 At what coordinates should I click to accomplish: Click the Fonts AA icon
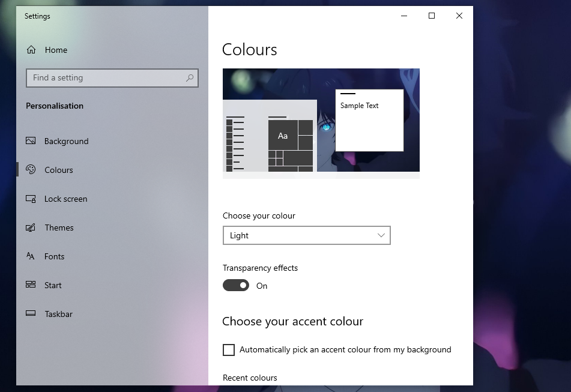click(x=31, y=256)
